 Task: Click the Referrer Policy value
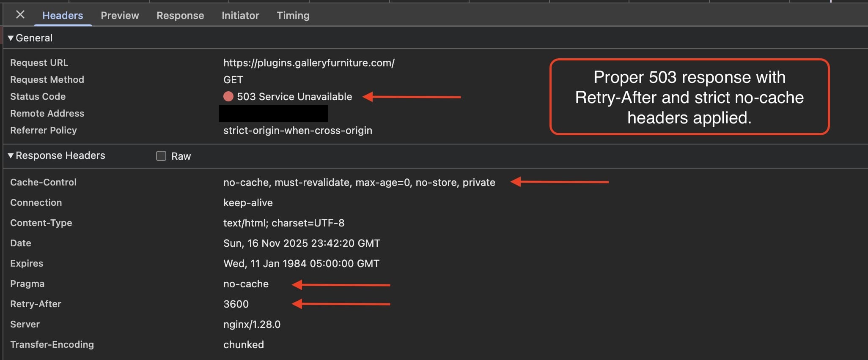[298, 131]
